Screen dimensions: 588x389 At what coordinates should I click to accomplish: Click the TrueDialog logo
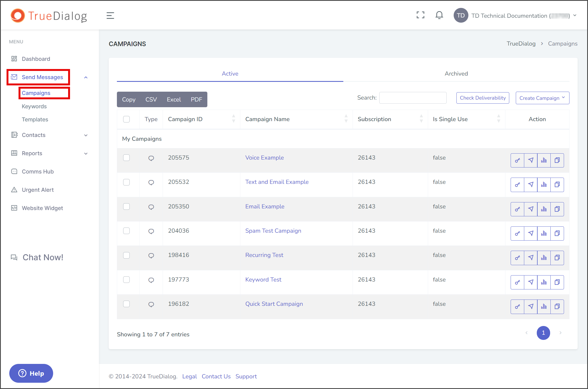(x=49, y=16)
